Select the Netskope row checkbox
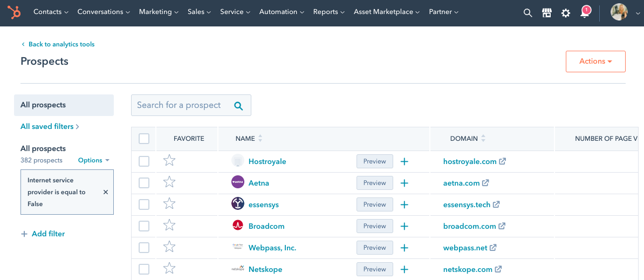Screen dimensions: 644x280 click(144, 269)
